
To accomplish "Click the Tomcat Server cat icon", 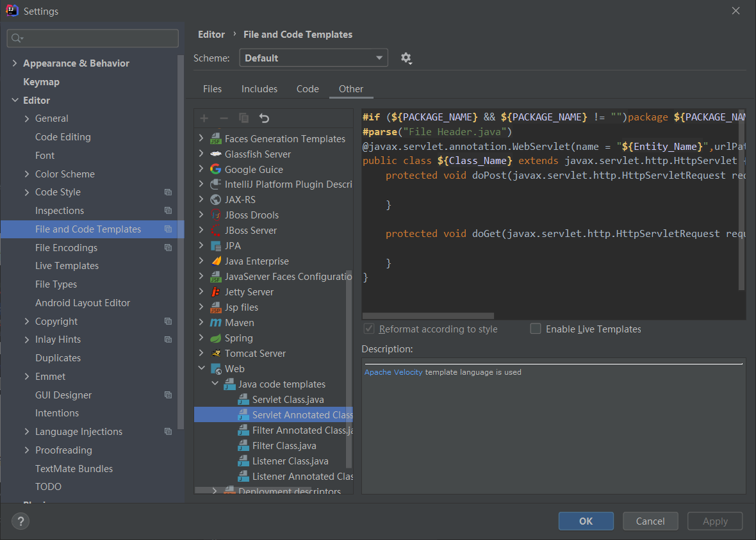I will [215, 354].
